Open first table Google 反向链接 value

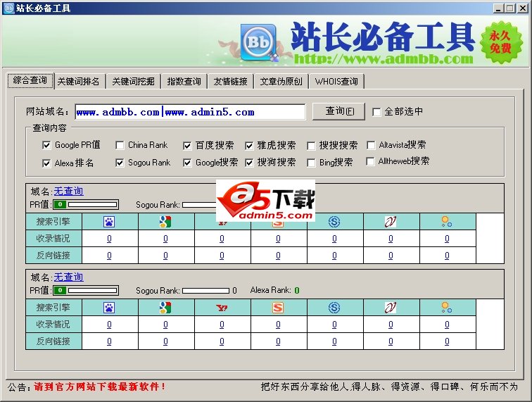[x=165, y=256]
